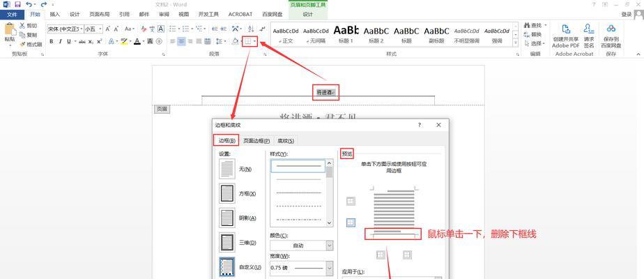This screenshot has height=279, width=644.
Task: Toggle subscript x₂ formatting
Action: (91, 41)
